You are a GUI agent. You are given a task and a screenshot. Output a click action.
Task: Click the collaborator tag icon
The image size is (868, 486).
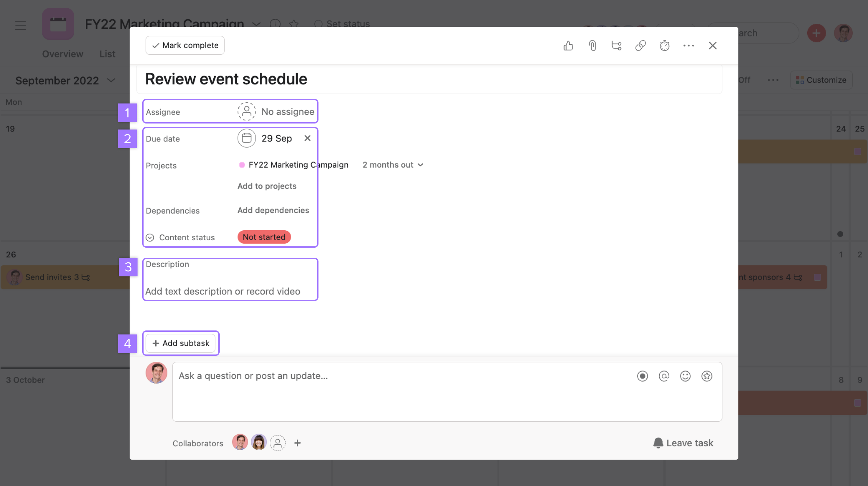coord(277,443)
